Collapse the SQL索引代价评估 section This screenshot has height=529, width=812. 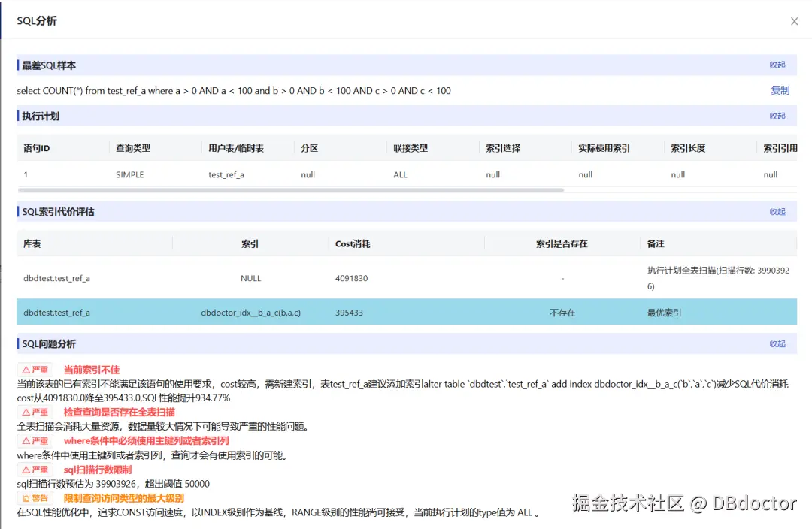(x=777, y=212)
